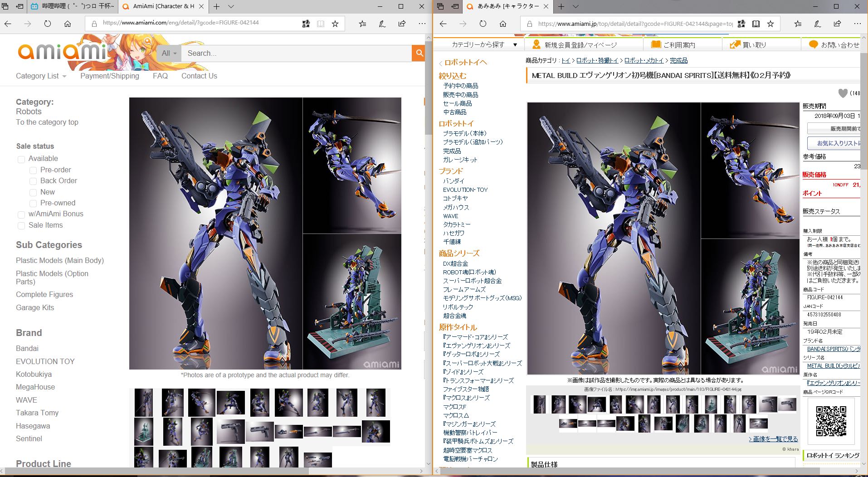The height and width of the screenshot is (477, 868).
Task: Open first thumbnail below English product image
Action: click(x=144, y=402)
